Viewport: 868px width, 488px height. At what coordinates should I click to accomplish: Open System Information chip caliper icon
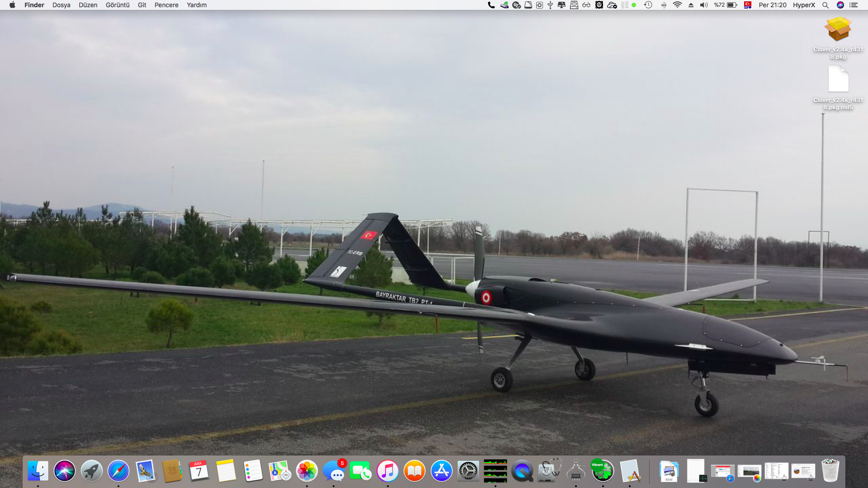pos(576,471)
